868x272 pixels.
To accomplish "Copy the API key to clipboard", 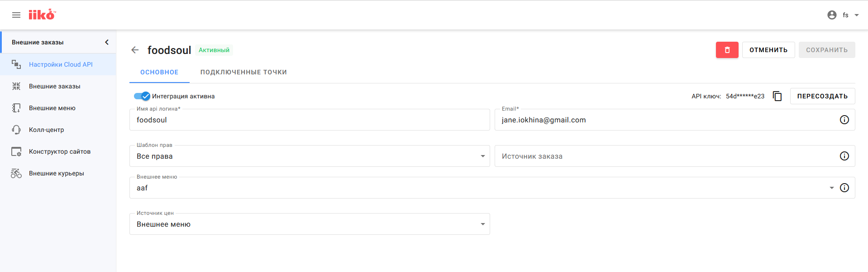I will 777,96.
